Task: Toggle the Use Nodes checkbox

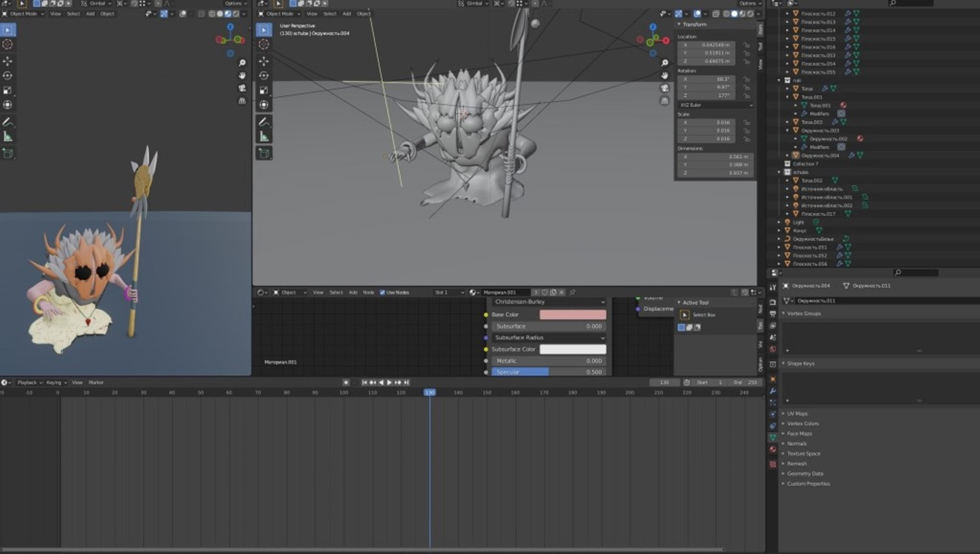Action: (x=382, y=292)
